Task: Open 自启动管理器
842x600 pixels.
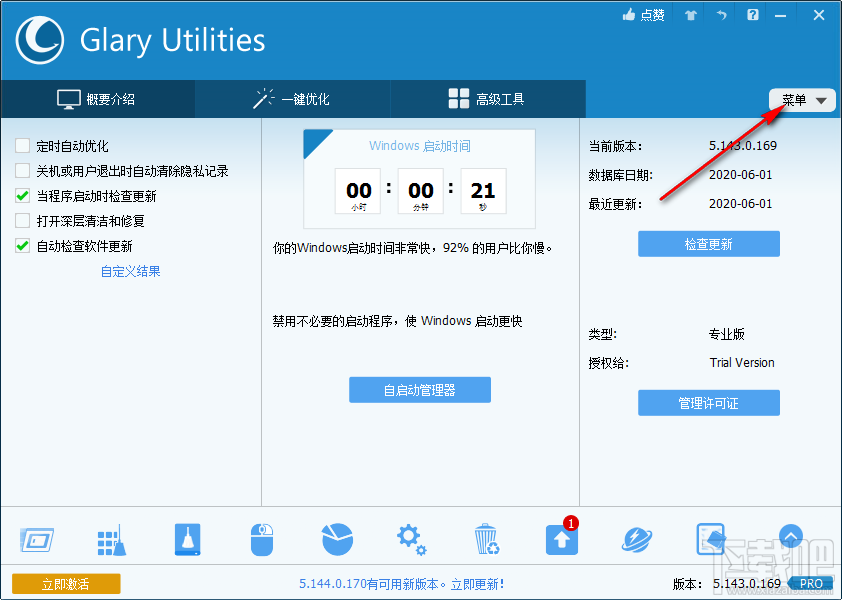Action: (x=419, y=389)
